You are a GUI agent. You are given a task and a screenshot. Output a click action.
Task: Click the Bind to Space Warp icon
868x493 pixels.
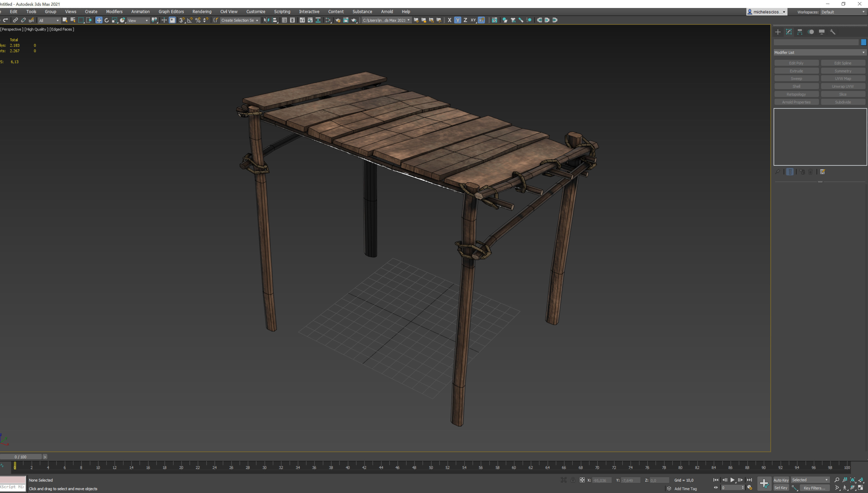[32, 20]
